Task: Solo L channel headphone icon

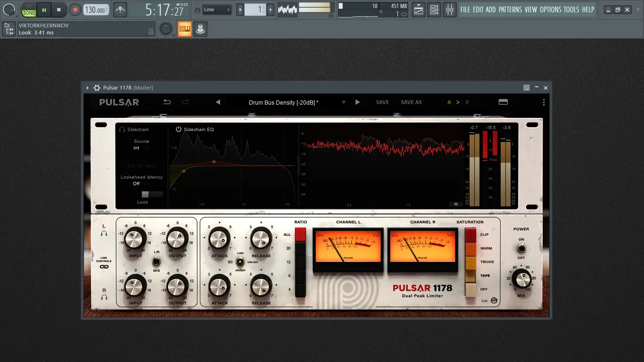Action: [x=104, y=233]
